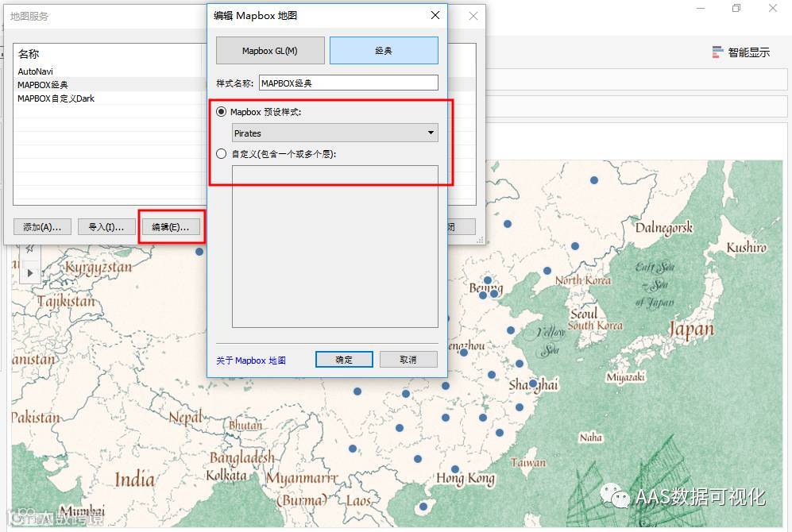Restore the main window size
This screenshot has height=532, width=792.
(x=736, y=8)
